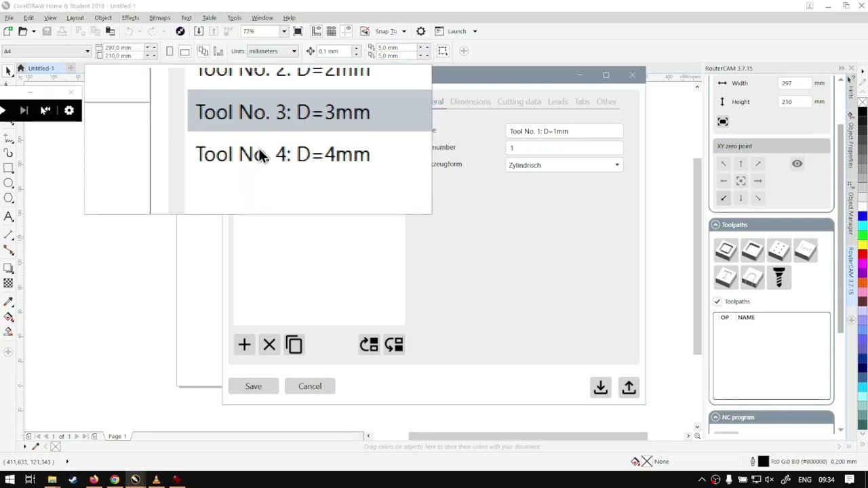Click the skip-next button on black overlay bar
Viewport: 868px width, 488px height.
pos(24,110)
